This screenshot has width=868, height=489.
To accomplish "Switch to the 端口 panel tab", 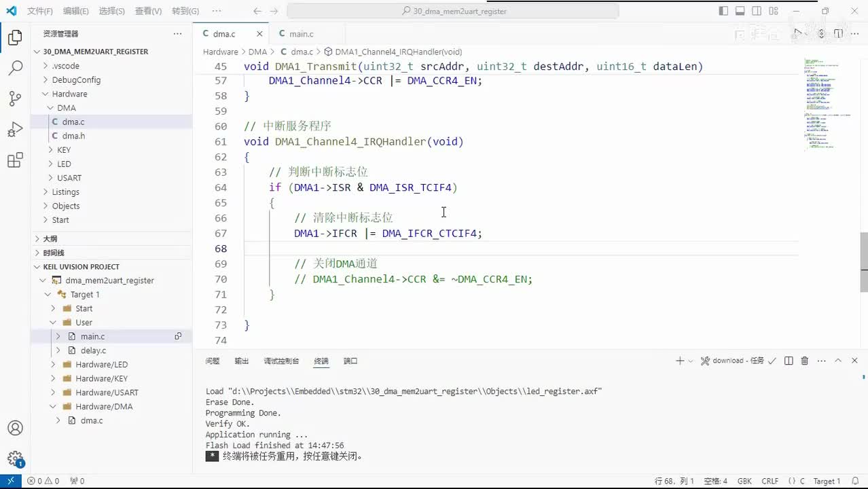I will click(350, 361).
